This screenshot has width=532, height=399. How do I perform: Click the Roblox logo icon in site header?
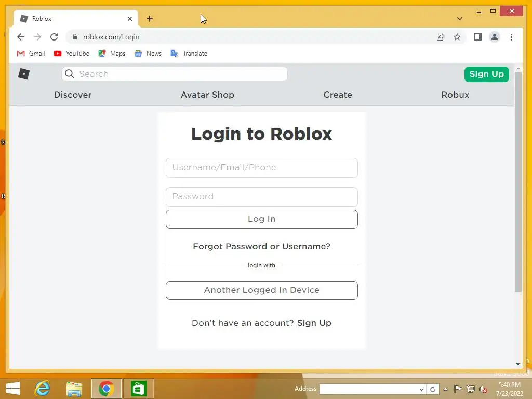[24, 74]
